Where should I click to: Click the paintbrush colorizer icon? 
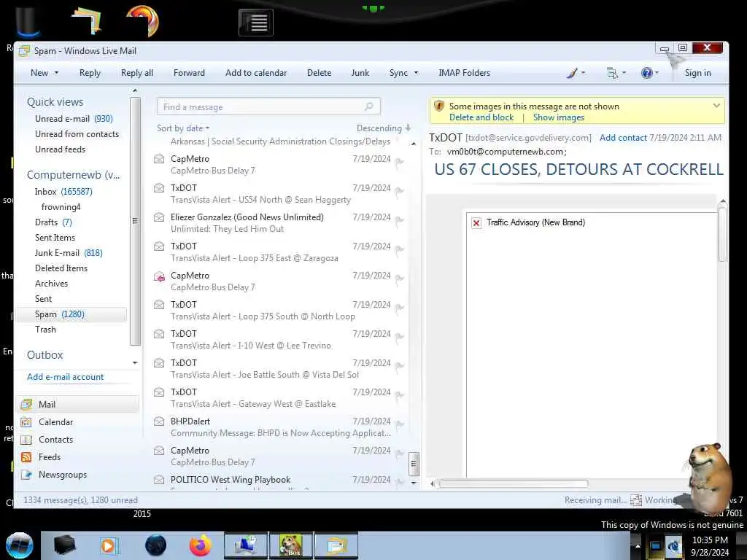coord(572,73)
